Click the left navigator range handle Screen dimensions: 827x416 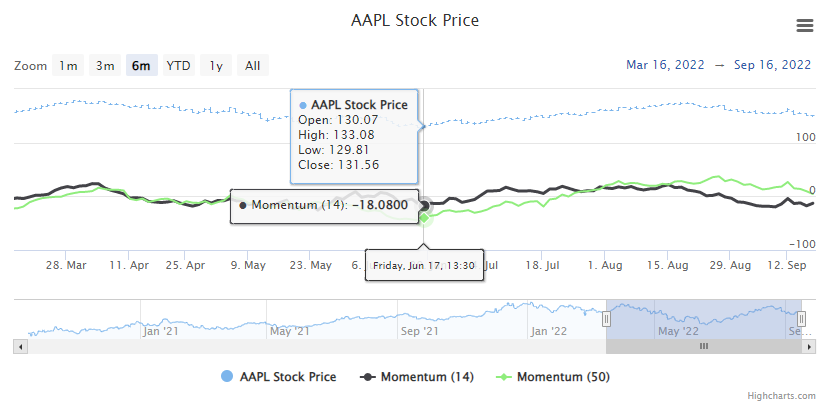pos(606,318)
